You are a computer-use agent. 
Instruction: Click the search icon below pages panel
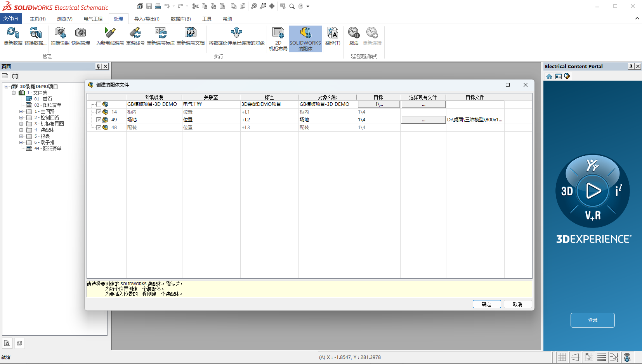coord(7,343)
